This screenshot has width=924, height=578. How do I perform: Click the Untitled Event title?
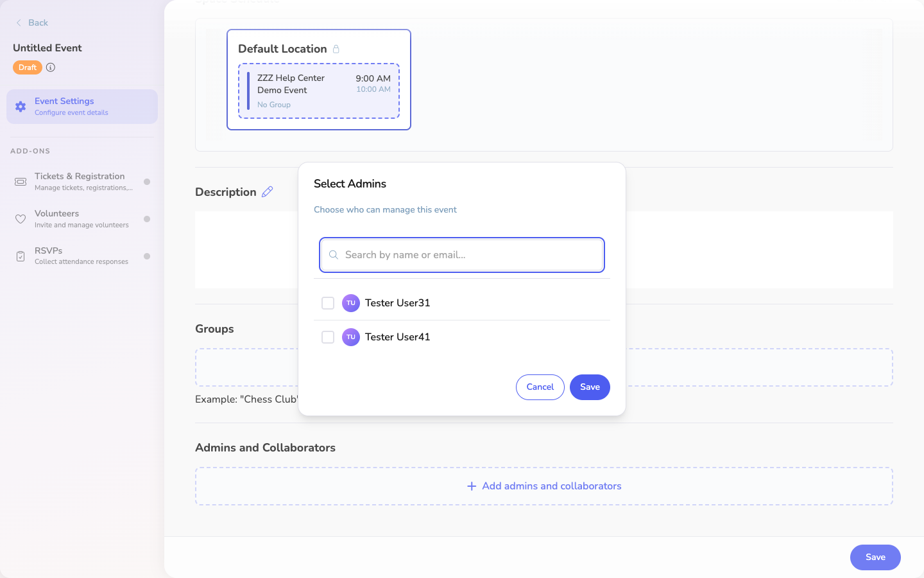click(47, 48)
